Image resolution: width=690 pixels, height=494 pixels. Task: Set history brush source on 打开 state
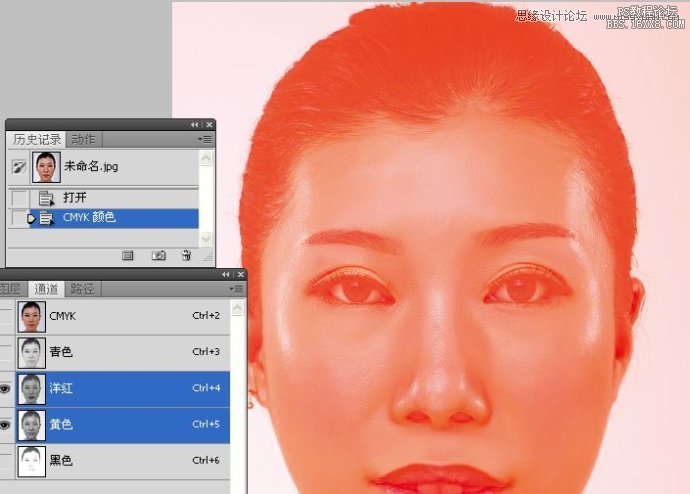point(19,198)
